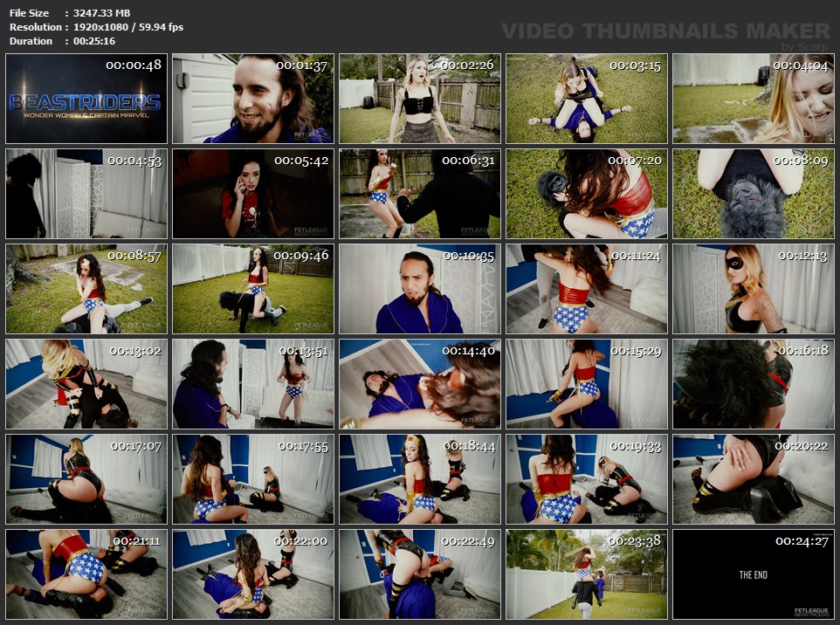Pick the thumbnail timestamped 00:04:04
Image resolution: width=840 pixels, height=625 pixels.
coord(754,99)
